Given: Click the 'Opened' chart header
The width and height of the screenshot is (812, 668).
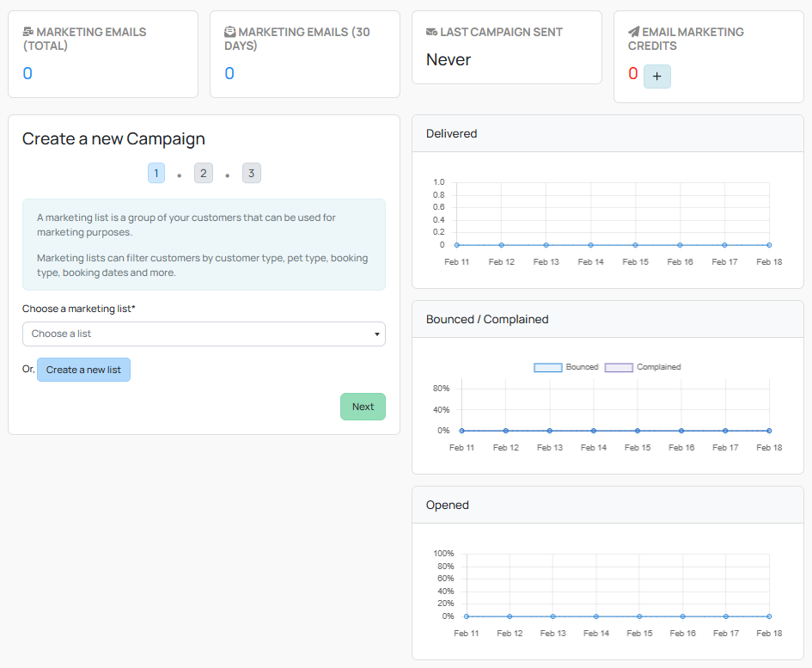Looking at the screenshot, I should pos(607,505).
